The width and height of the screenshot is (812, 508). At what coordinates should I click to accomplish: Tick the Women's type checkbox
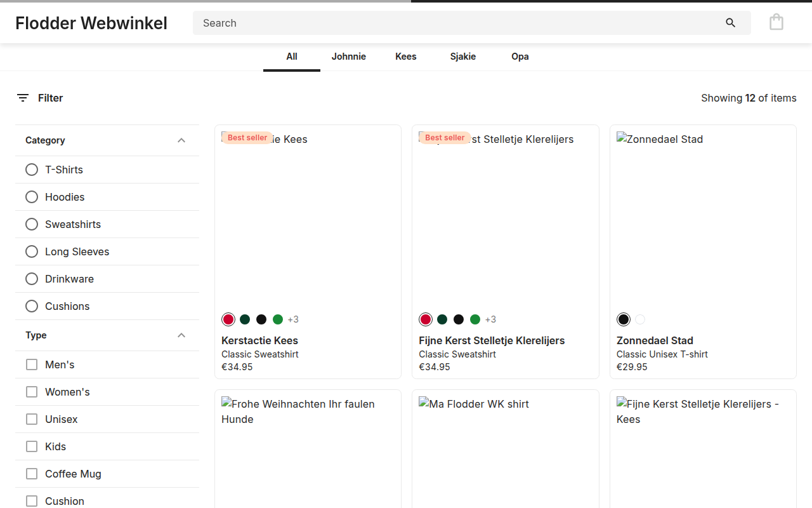32,392
